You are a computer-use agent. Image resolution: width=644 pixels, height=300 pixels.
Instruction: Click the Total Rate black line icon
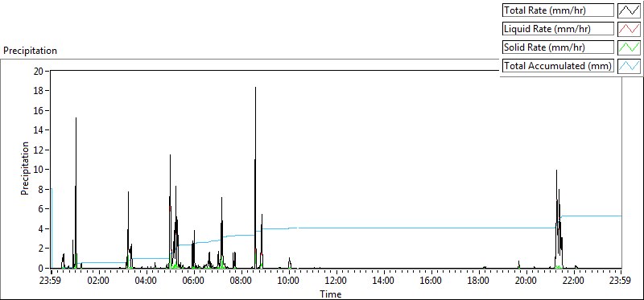tap(630, 10)
